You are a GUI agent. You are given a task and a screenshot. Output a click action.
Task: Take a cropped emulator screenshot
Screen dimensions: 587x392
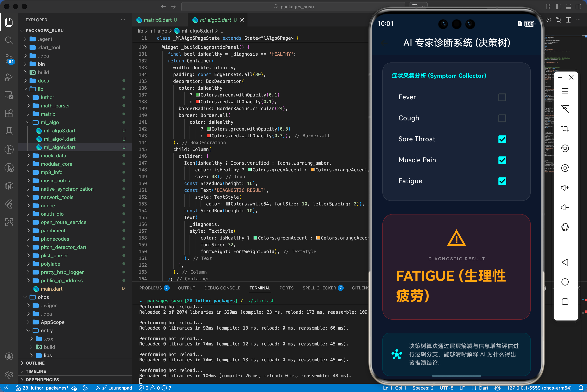tap(565, 128)
